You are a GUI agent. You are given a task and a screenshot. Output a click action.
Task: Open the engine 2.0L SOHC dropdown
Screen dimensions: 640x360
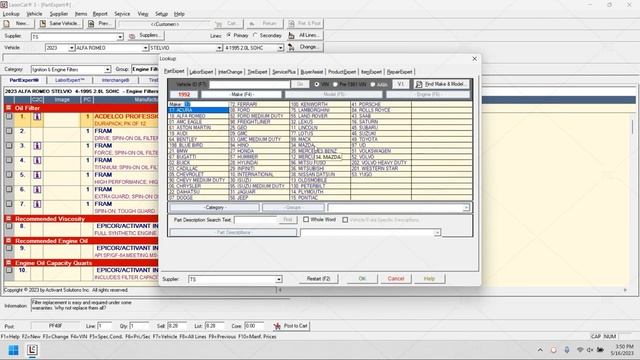(x=280, y=48)
